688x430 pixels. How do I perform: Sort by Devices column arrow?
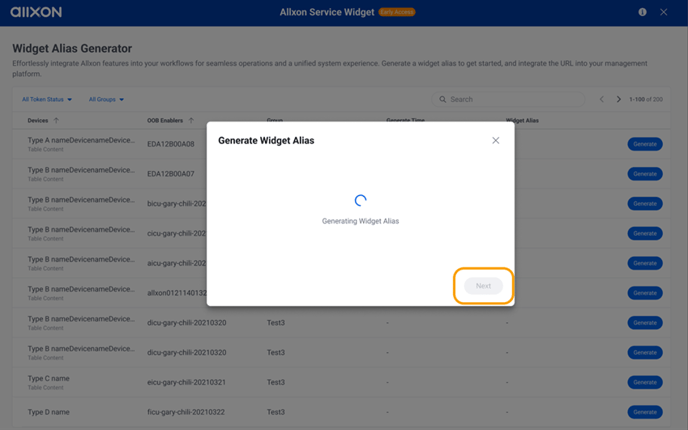[x=56, y=121]
